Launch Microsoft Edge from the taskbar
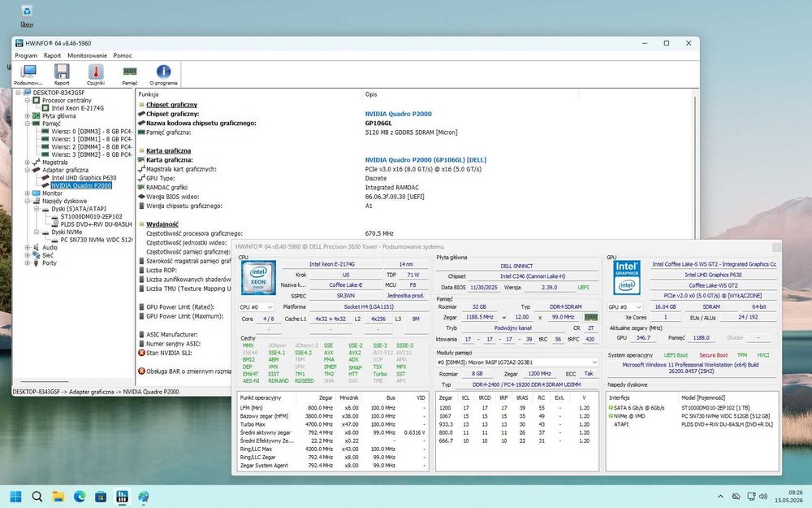The height and width of the screenshot is (508, 812). click(80, 497)
